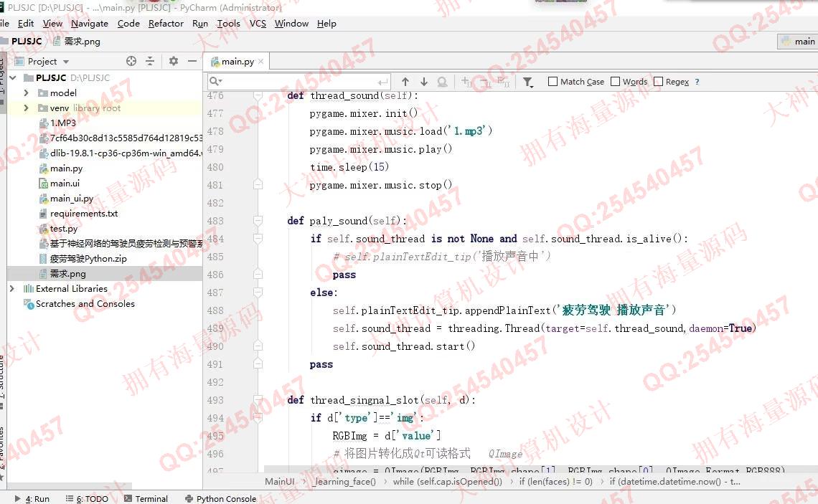
Task: Toggle the Words checkbox
Action: [x=616, y=82]
